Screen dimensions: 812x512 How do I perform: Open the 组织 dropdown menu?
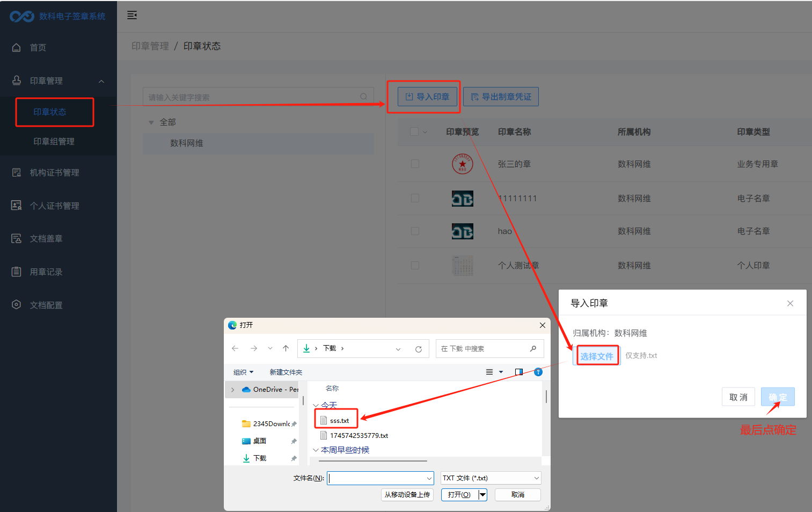(x=243, y=372)
